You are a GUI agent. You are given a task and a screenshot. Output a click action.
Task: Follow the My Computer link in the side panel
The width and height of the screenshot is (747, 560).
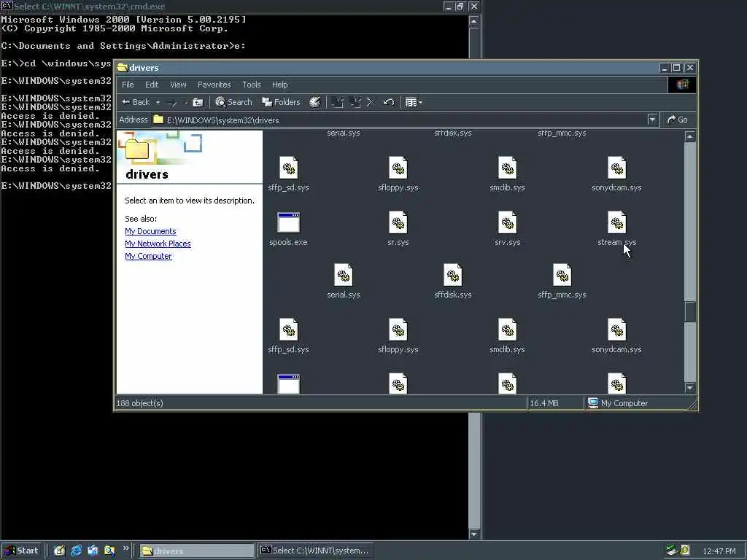point(148,256)
